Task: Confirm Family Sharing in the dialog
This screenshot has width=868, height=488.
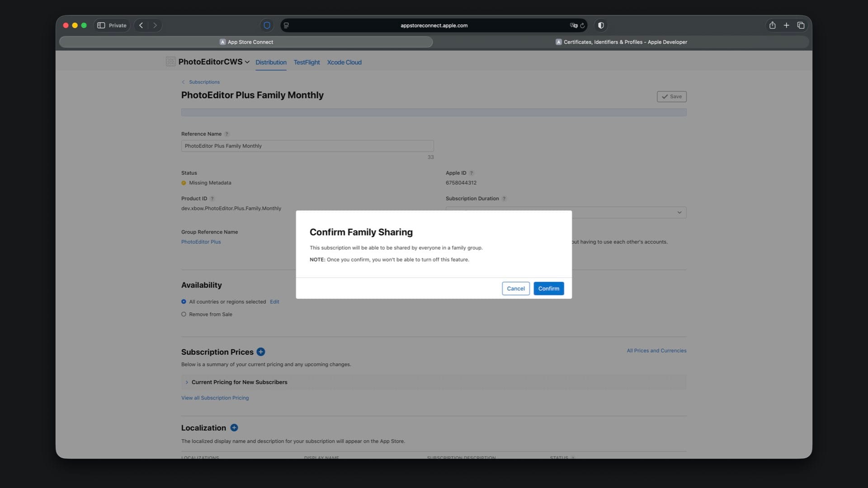Action: pos(548,289)
